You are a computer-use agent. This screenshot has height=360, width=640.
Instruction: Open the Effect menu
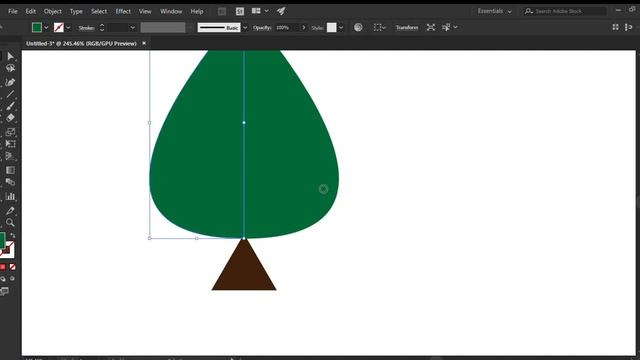[123, 11]
